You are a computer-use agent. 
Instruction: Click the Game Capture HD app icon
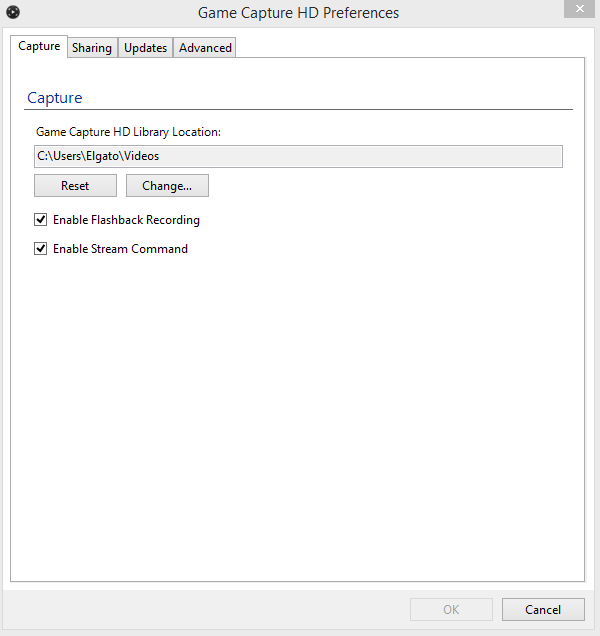[x=13, y=12]
